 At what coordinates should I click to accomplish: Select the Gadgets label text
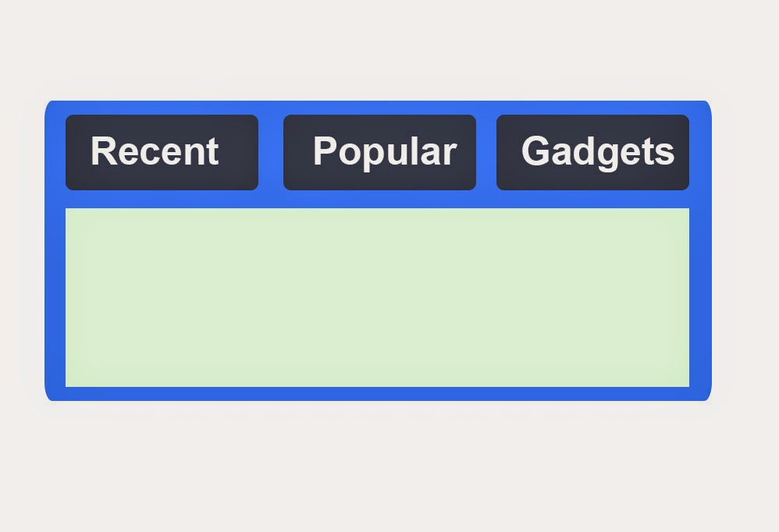598,151
